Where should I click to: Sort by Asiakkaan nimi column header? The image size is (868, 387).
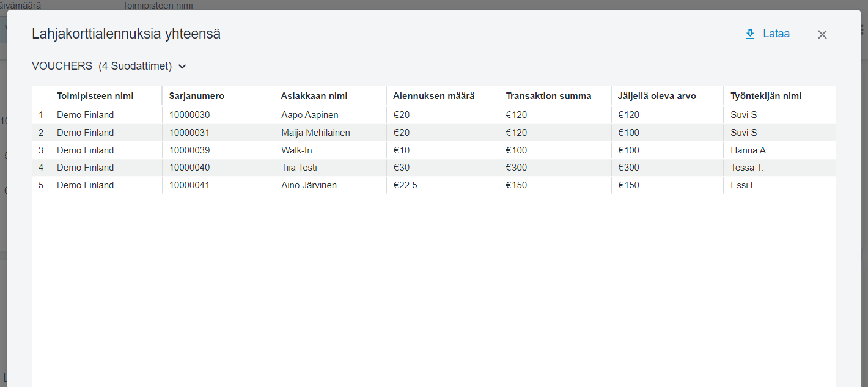tap(314, 96)
